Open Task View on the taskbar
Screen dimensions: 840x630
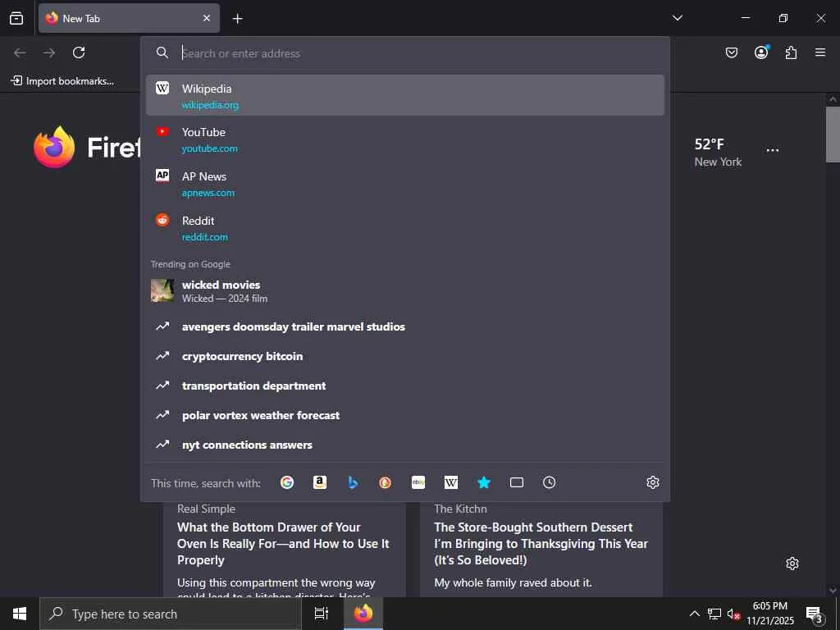[322, 614]
